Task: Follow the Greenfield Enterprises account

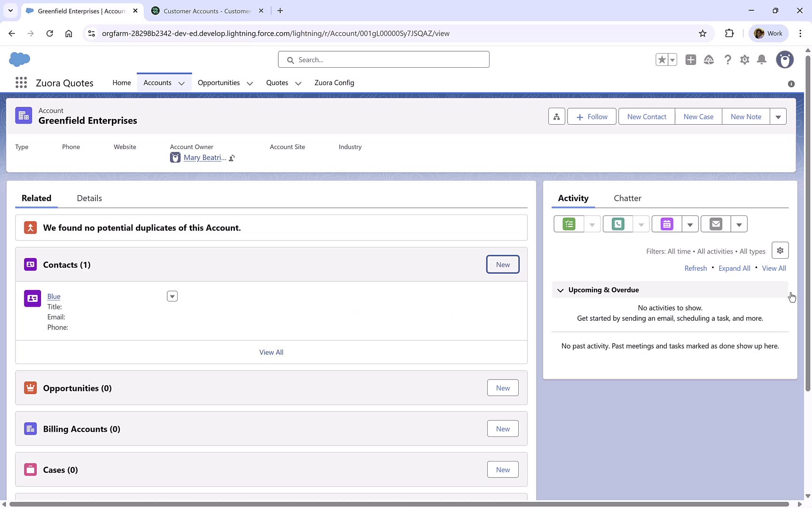Action: click(x=592, y=116)
